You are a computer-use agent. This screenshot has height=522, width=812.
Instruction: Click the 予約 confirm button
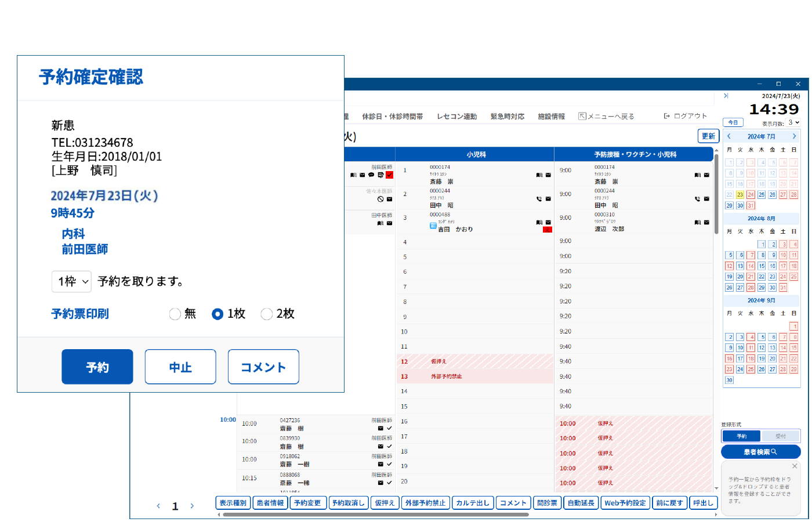click(x=97, y=367)
